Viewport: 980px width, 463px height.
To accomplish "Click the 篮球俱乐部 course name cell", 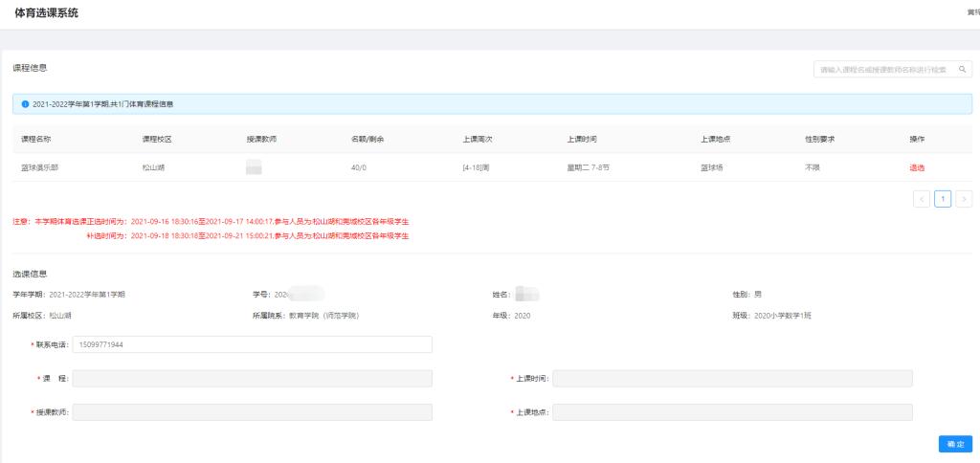I will point(40,167).
